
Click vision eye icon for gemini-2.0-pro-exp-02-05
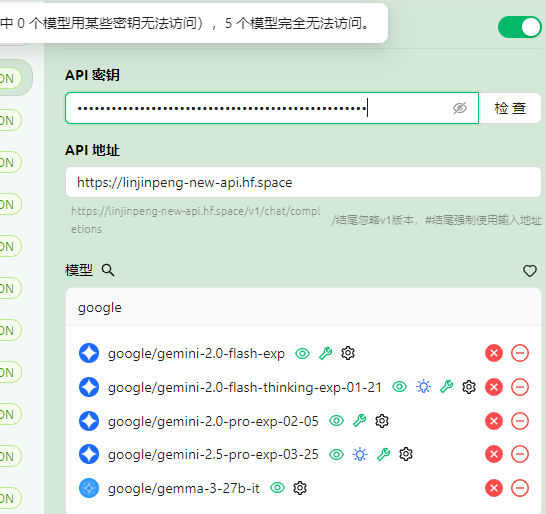coord(336,421)
